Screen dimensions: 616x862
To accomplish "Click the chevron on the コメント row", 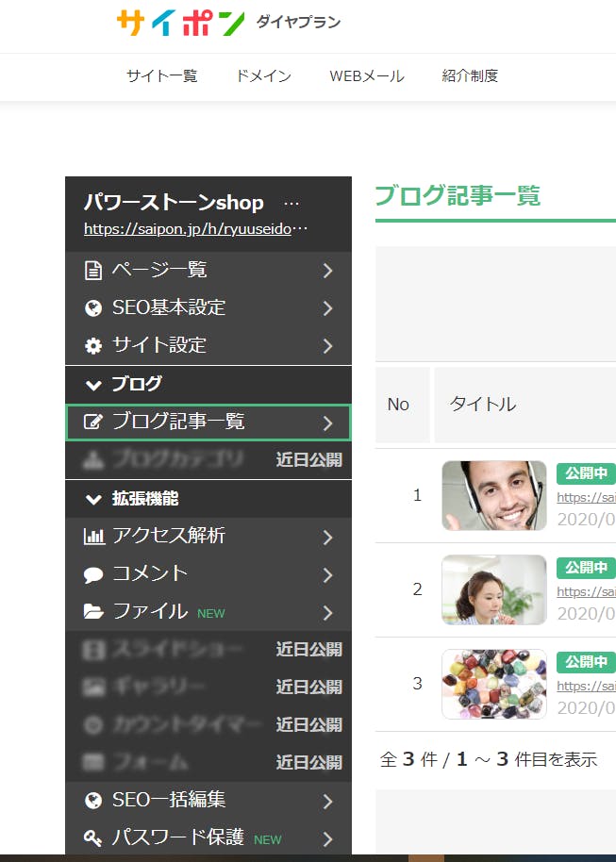I will (x=327, y=575).
